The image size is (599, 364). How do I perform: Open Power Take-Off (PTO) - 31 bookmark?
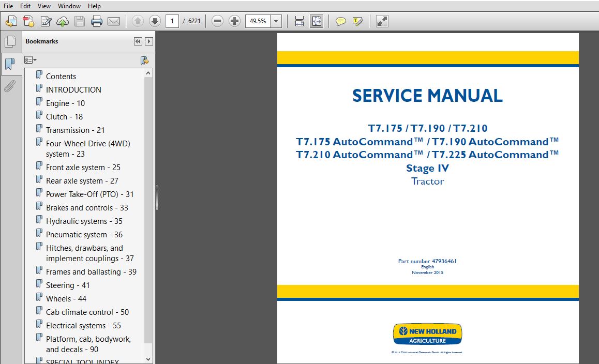coord(90,194)
